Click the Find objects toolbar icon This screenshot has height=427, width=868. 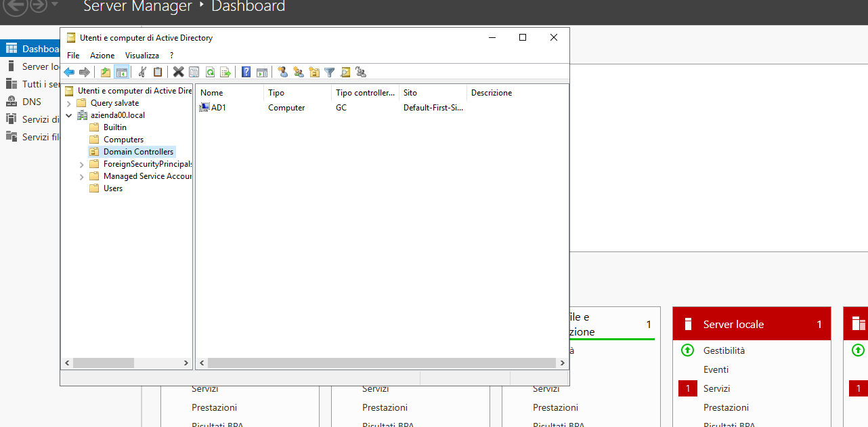point(345,72)
